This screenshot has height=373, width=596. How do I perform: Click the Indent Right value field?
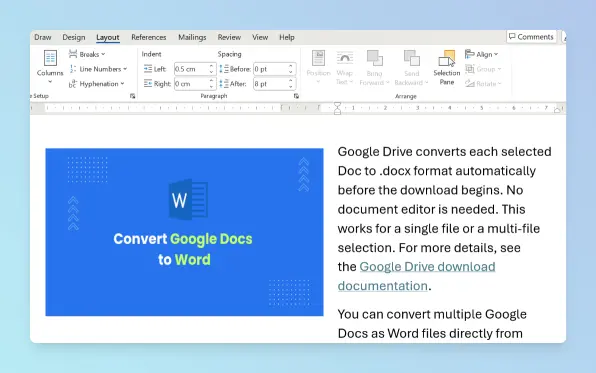coord(191,84)
